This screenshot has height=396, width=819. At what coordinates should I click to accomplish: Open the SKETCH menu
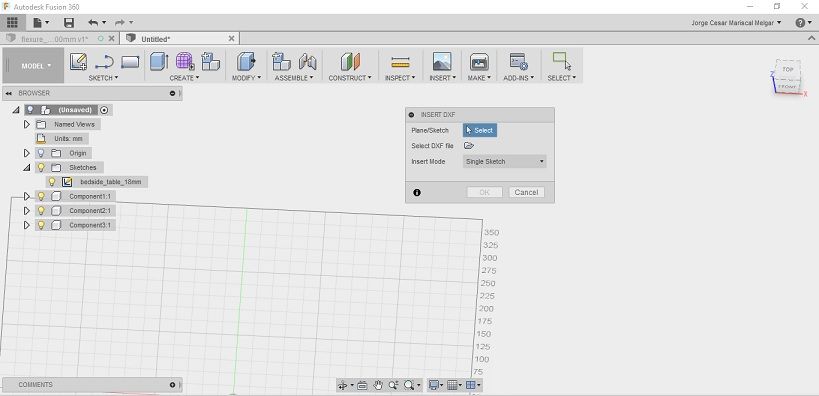click(103, 78)
